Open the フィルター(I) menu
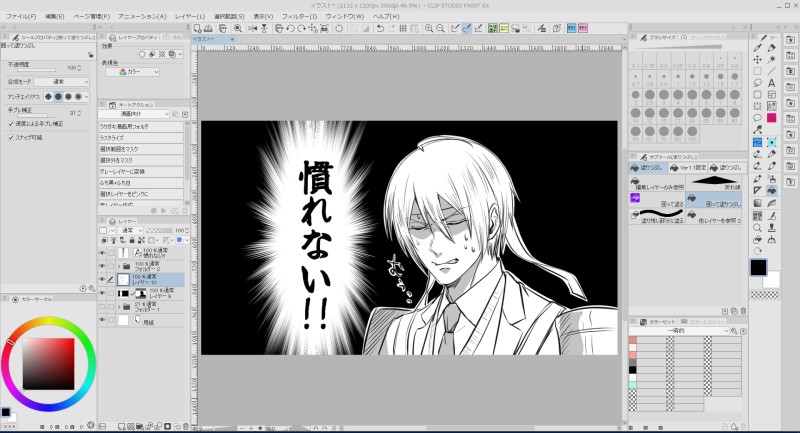The width and height of the screenshot is (800, 433). (x=299, y=16)
